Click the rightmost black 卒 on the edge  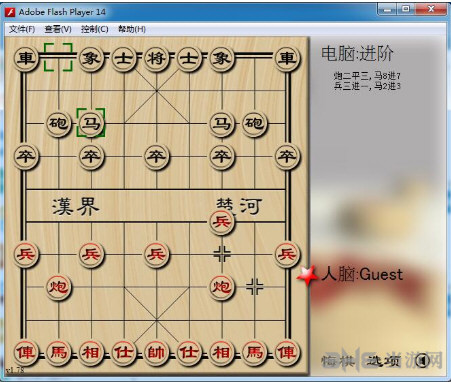pyautogui.click(x=287, y=156)
